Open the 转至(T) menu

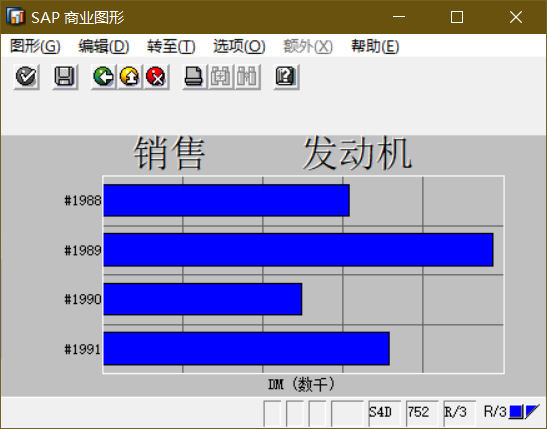[171, 46]
